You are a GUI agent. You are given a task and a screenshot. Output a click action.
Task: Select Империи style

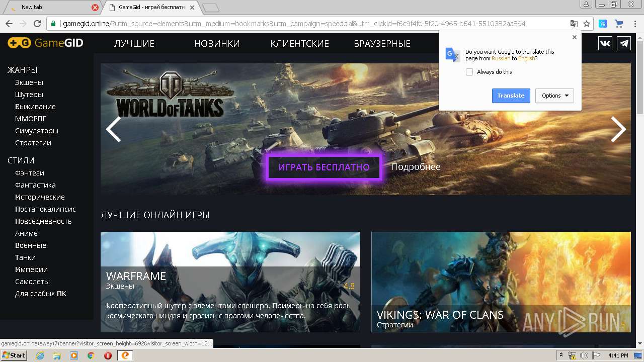pos(31,269)
